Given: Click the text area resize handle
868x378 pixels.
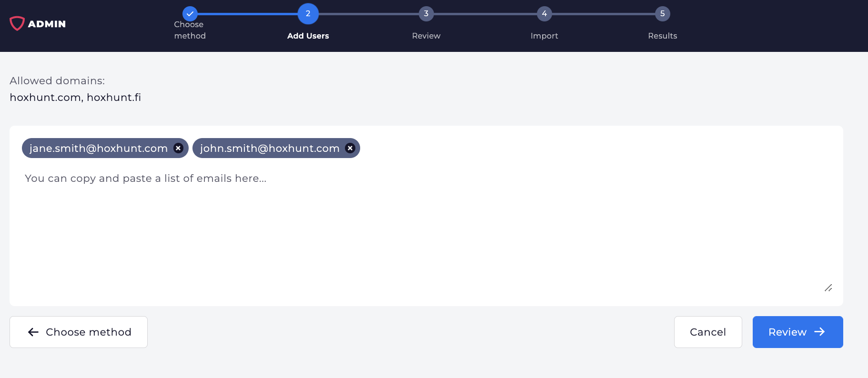Looking at the screenshot, I should coord(828,288).
